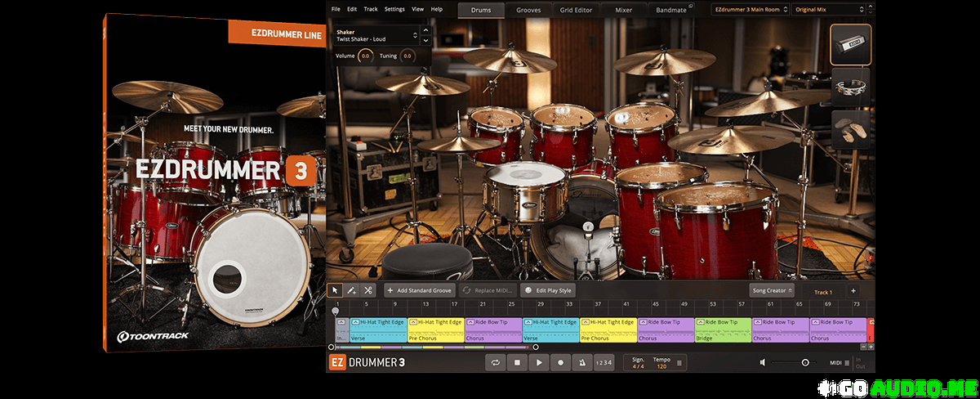Click the collapse icon on Bridge block
Image resolution: width=980 pixels, height=399 pixels.
(x=700, y=323)
